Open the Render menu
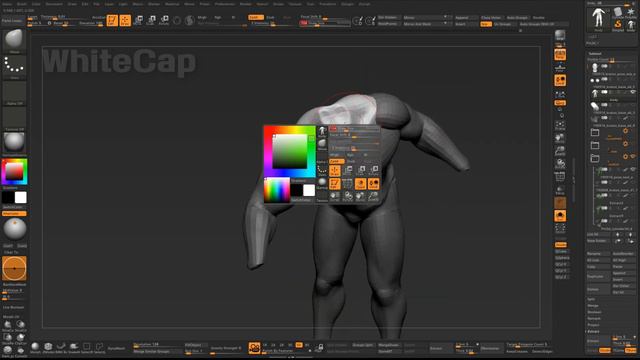The image size is (640, 360). tap(245, 4)
